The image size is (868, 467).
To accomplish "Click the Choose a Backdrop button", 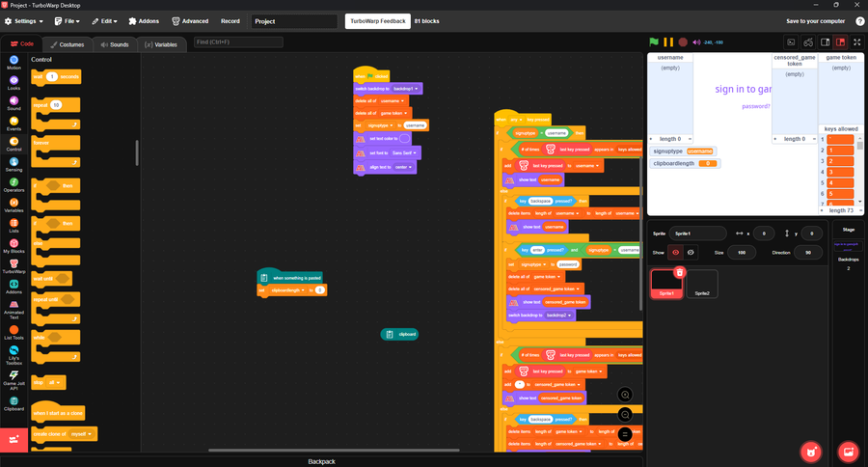I will [x=848, y=452].
